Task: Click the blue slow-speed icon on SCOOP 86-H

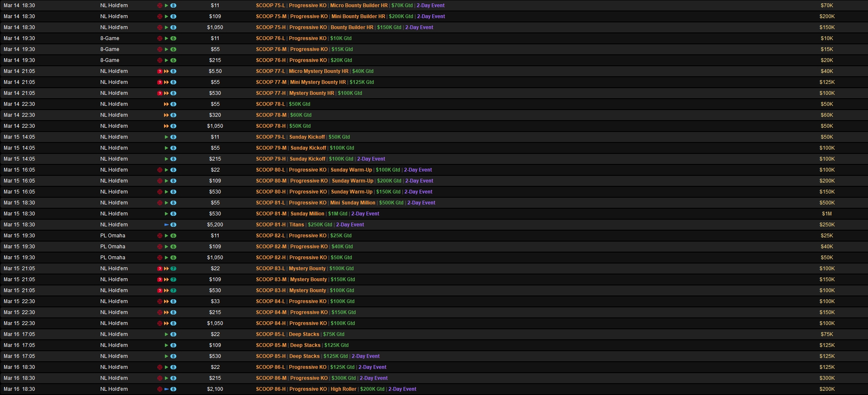Action: (167, 389)
